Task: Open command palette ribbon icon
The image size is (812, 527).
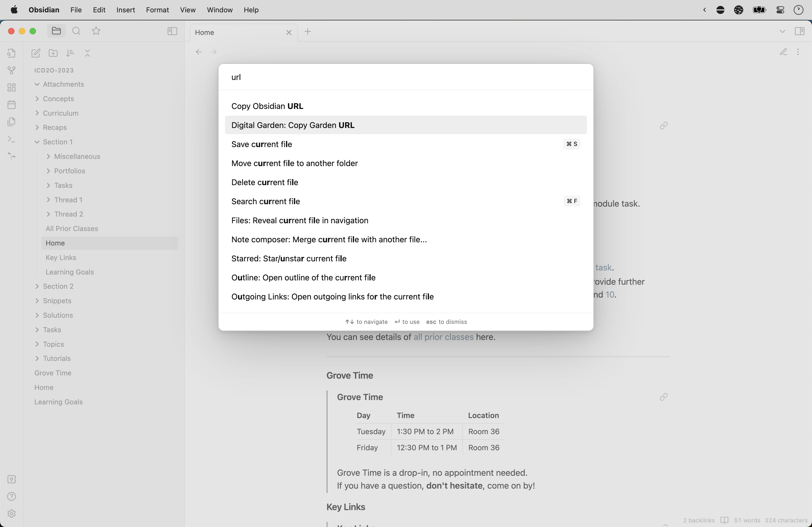Action: click(12, 139)
